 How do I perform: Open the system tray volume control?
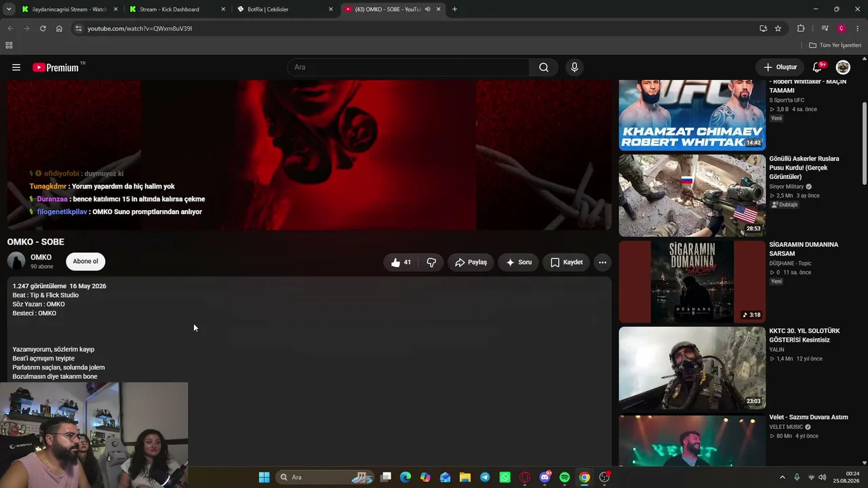[824, 477]
